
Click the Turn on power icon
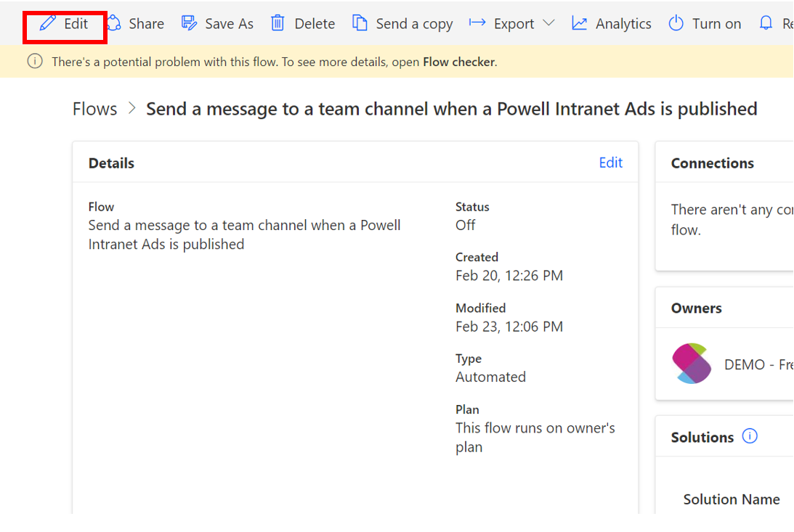pyautogui.click(x=676, y=23)
